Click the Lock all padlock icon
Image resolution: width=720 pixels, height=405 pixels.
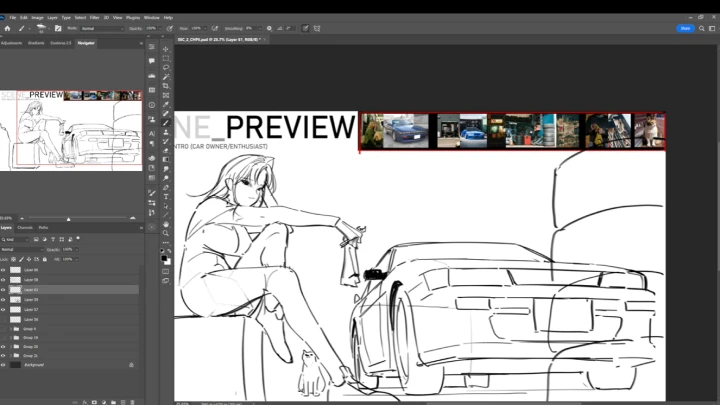[x=45, y=259]
